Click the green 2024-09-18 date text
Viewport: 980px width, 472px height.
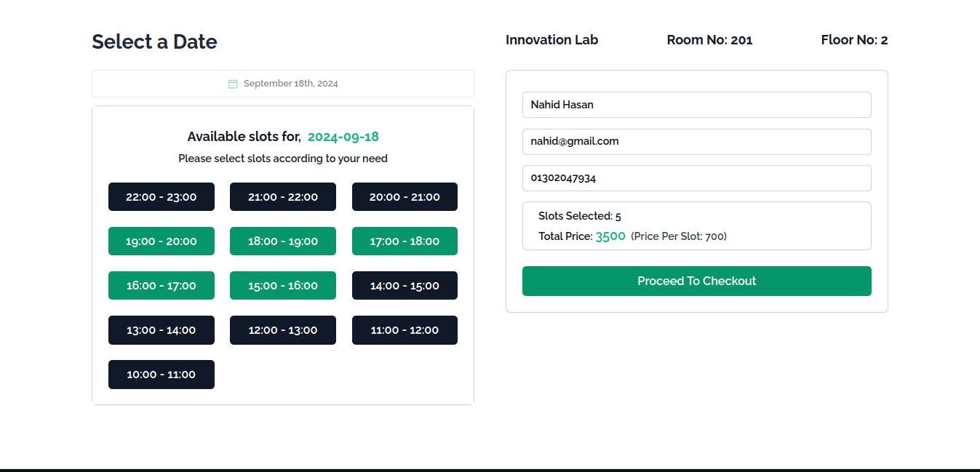point(343,137)
